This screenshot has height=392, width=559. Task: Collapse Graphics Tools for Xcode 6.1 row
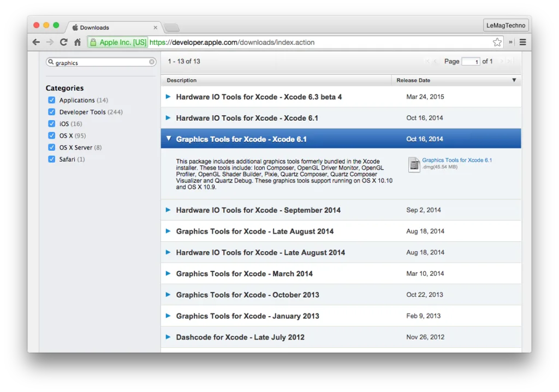[x=169, y=138]
